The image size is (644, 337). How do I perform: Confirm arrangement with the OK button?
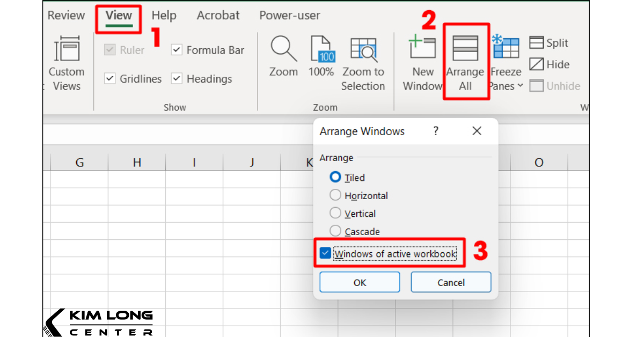click(x=360, y=282)
